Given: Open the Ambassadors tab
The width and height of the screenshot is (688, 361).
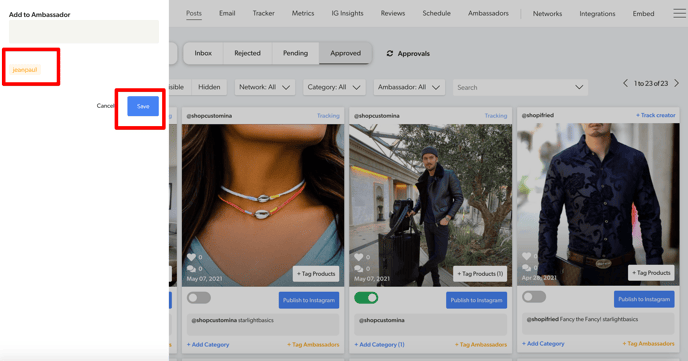Looking at the screenshot, I should click(x=488, y=14).
